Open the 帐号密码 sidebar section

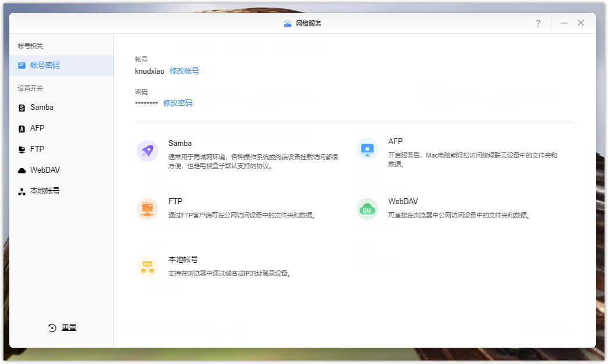[x=45, y=66]
